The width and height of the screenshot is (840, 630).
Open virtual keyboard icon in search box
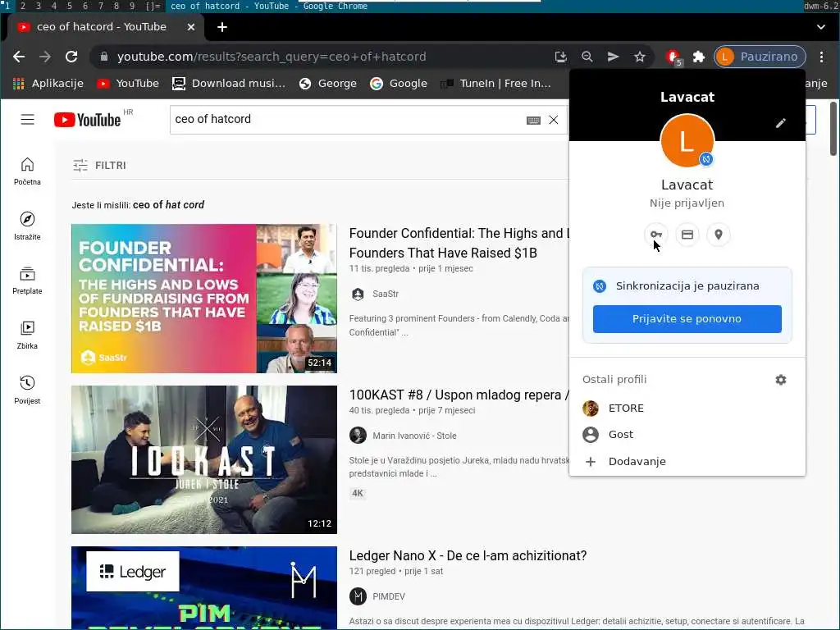[533, 120]
